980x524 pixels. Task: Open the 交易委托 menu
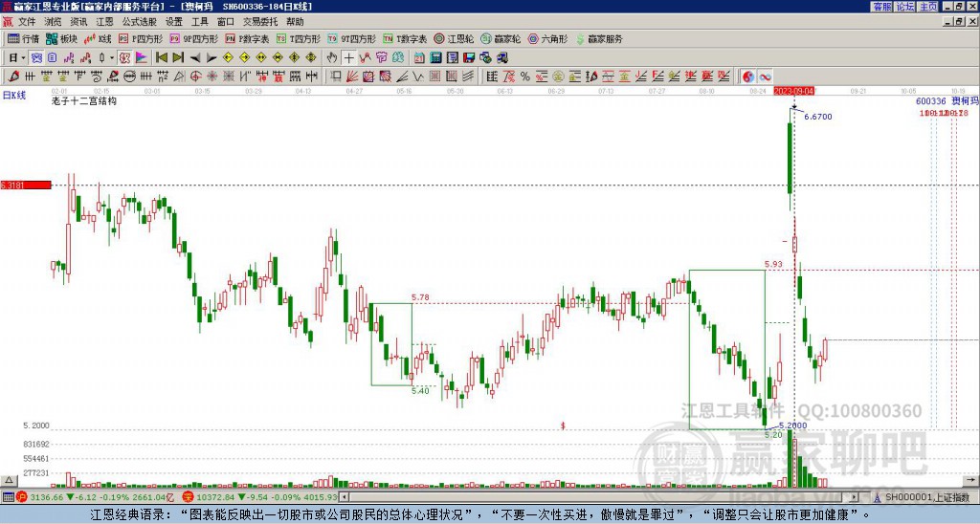(x=260, y=22)
